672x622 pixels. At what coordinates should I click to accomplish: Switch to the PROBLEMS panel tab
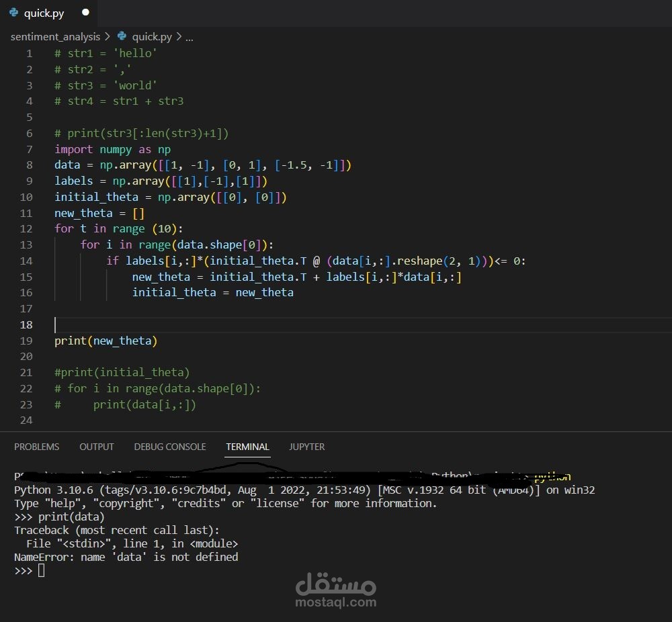pos(37,447)
